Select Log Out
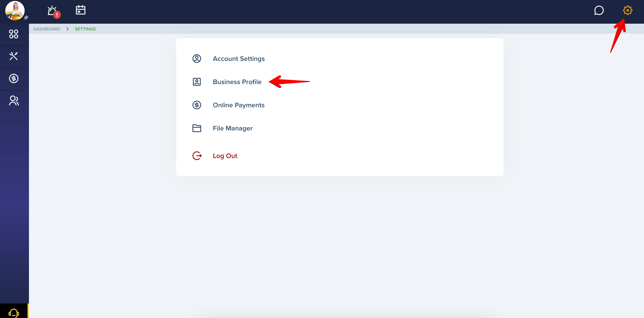644x318 pixels. pos(225,156)
